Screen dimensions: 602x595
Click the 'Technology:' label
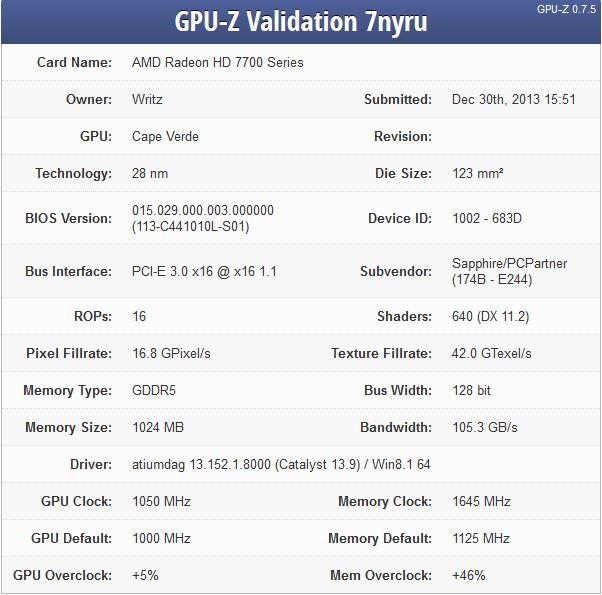(74, 174)
